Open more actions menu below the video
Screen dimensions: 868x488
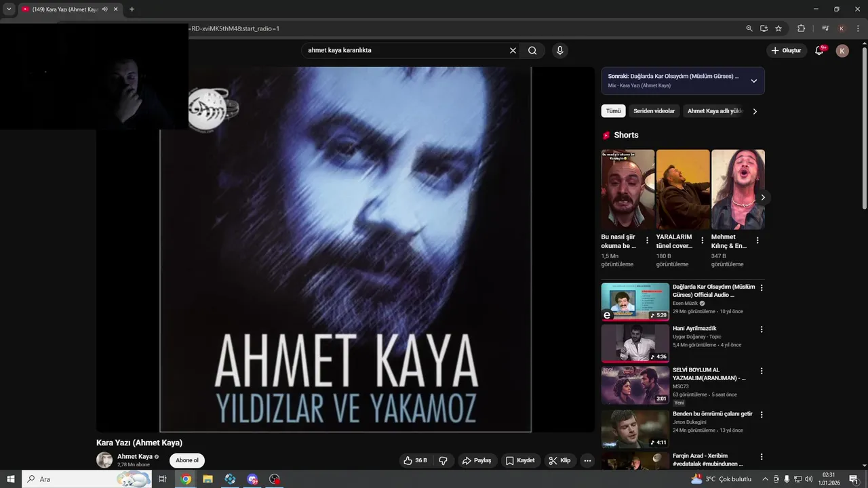point(587,460)
